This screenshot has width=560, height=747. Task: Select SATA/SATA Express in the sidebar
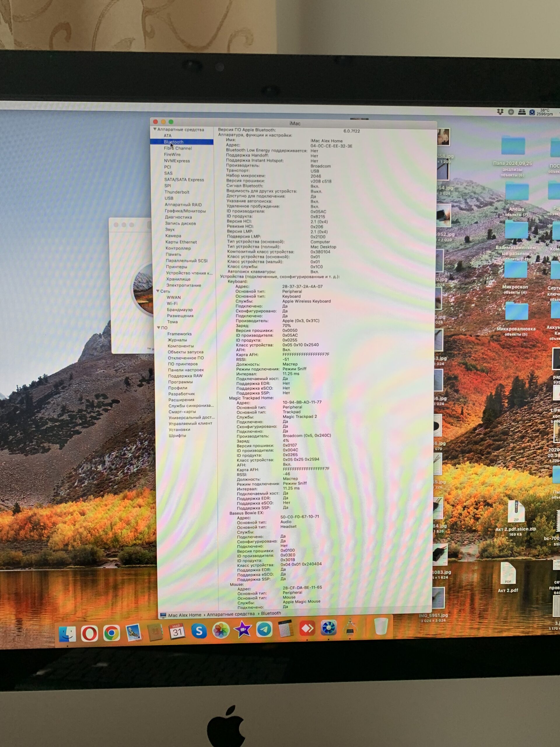click(x=184, y=180)
